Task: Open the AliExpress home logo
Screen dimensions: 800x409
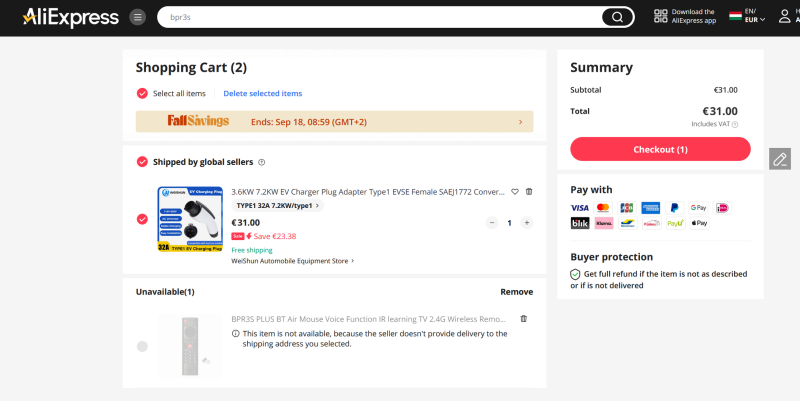Action: [70, 18]
